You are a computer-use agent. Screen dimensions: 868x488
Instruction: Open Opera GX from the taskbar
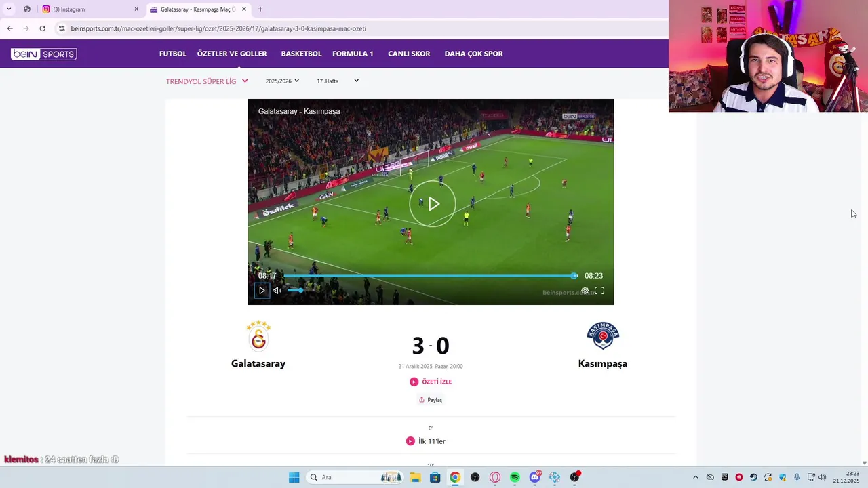point(495,477)
